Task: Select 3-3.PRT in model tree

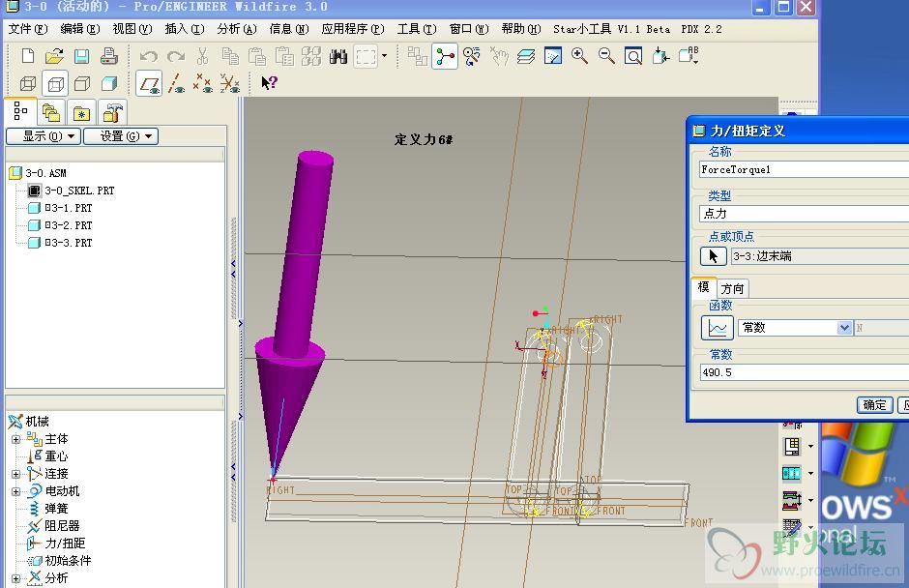Action: (x=68, y=243)
